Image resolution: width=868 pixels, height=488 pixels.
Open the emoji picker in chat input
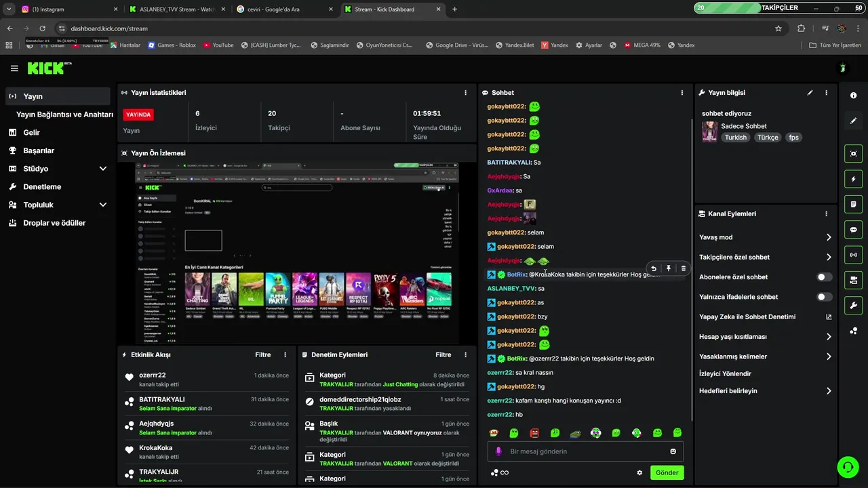(673, 451)
